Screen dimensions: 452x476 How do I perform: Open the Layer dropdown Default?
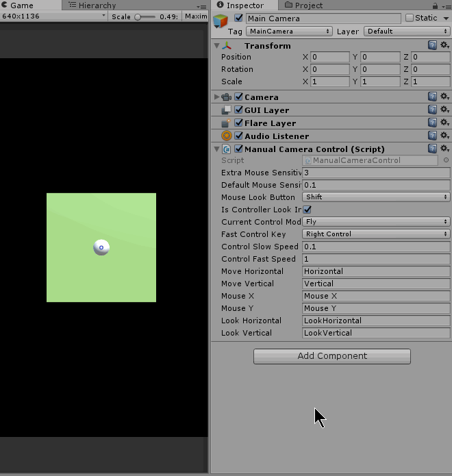coord(407,32)
